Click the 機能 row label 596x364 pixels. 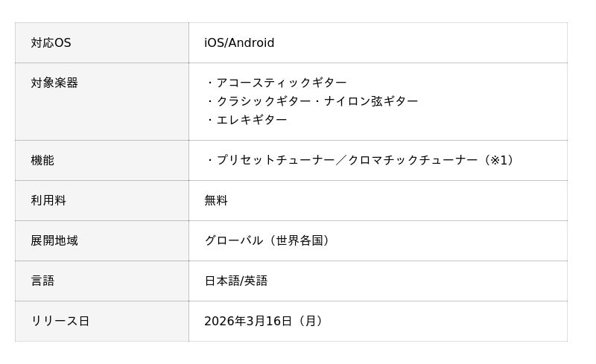pyautogui.click(x=42, y=160)
